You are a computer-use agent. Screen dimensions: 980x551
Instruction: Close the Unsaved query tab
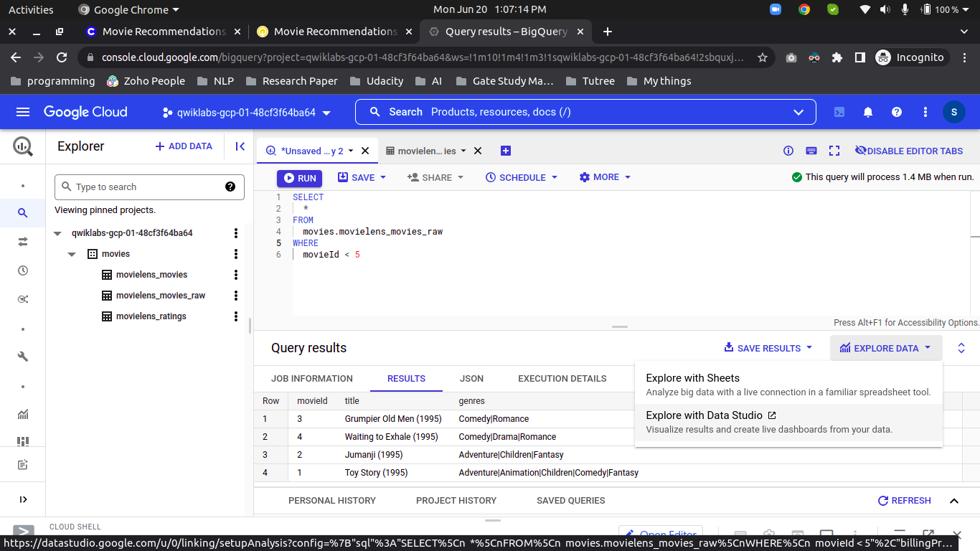point(364,151)
